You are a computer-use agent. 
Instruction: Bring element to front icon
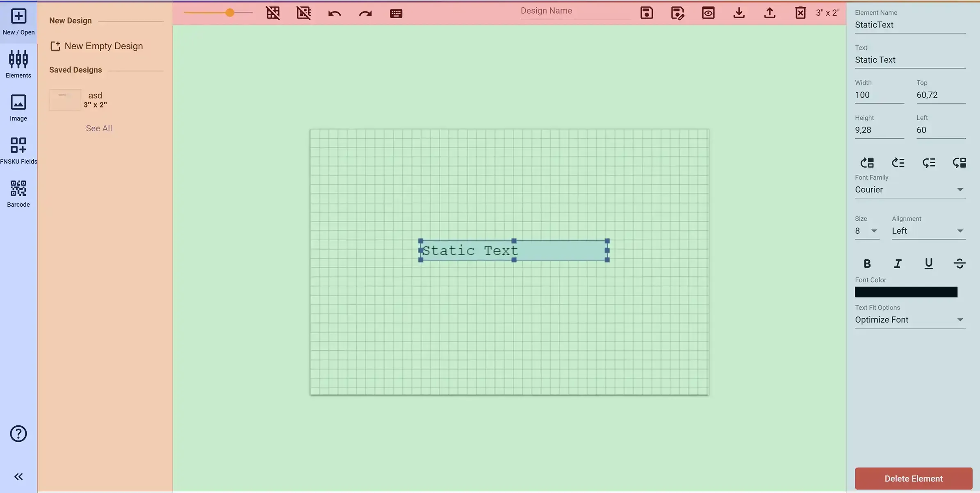867,162
